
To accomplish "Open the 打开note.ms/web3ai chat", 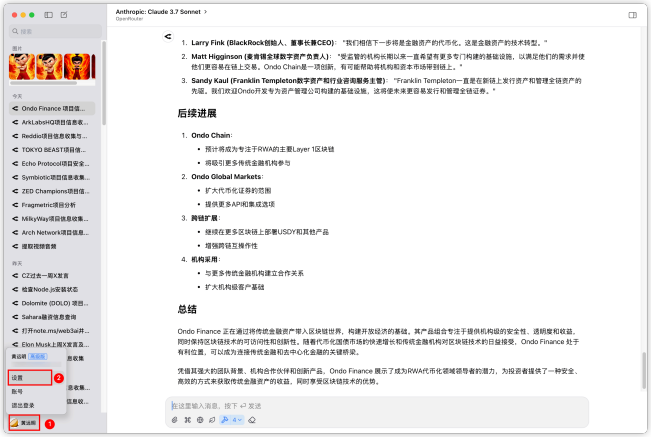I will 52,331.
